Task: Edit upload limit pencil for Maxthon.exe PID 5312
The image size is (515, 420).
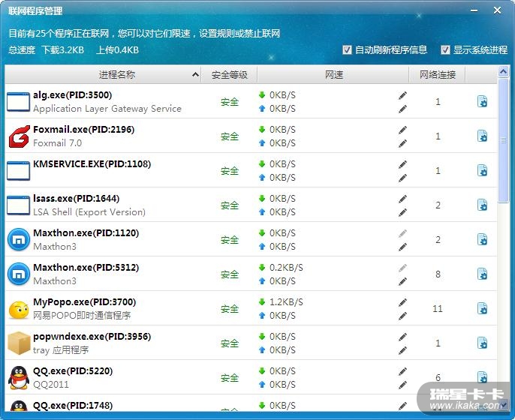Action: click(402, 281)
